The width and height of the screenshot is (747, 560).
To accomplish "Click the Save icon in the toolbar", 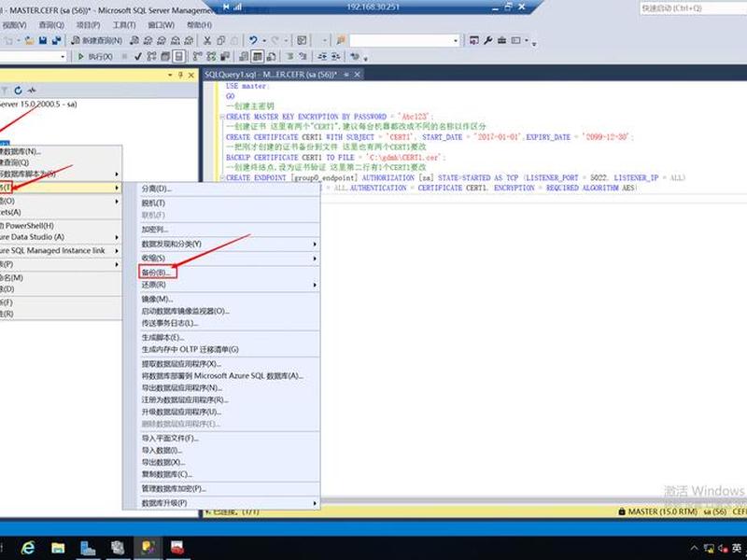I will [43, 40].
